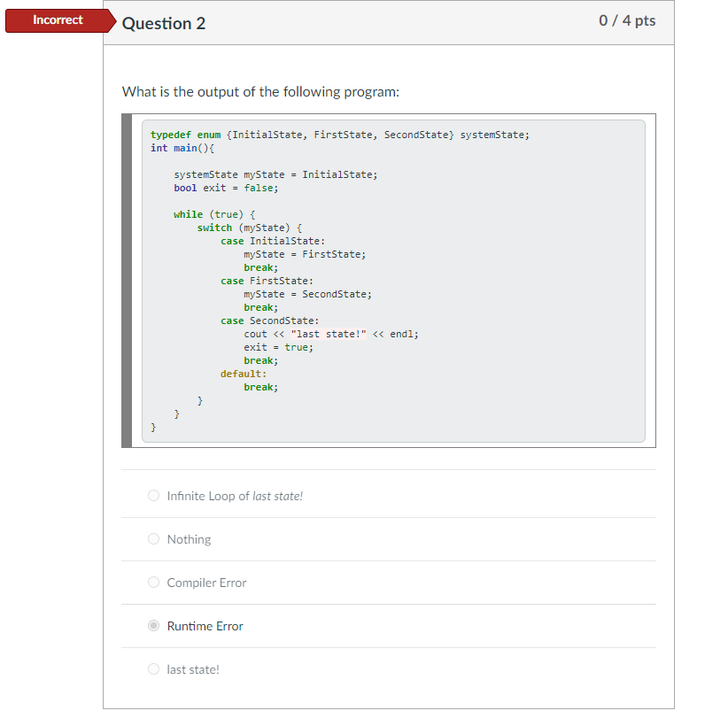728x726 pixels.
Task: Click the cout "last state!" code line
Action: [x=331, y=334]
